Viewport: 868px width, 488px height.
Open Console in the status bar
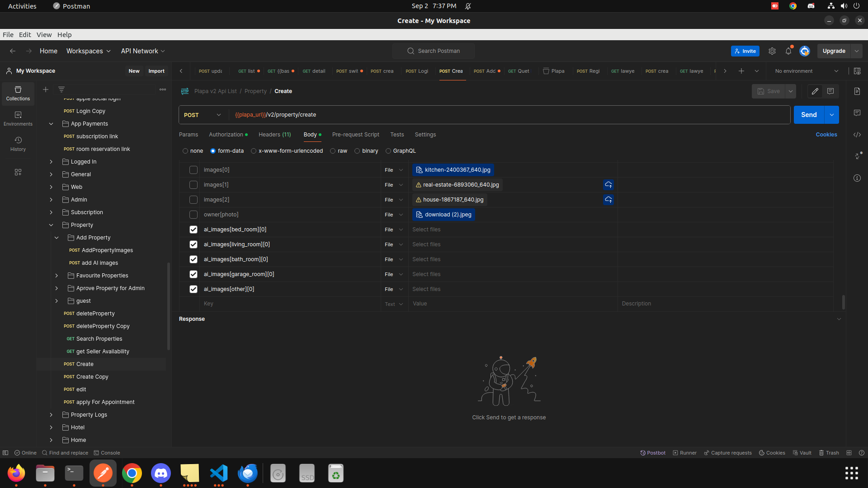(x=107, y=453)
